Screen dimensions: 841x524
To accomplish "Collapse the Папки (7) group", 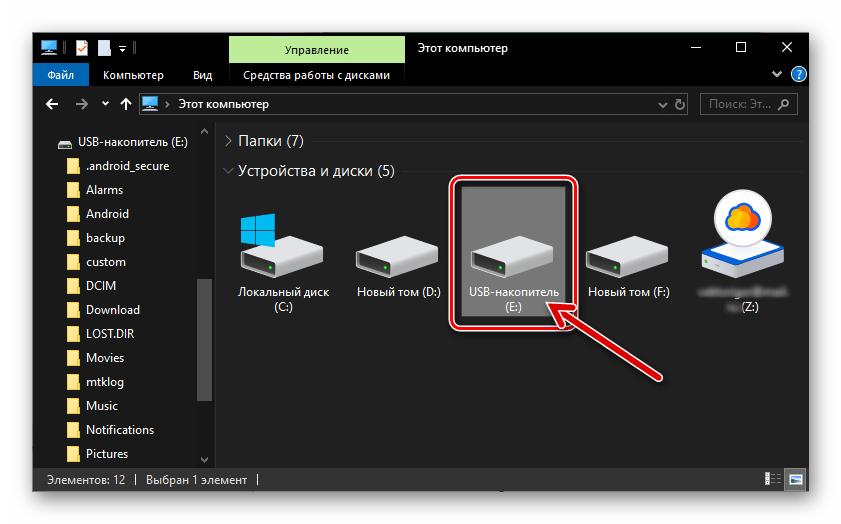I will 229,141.
